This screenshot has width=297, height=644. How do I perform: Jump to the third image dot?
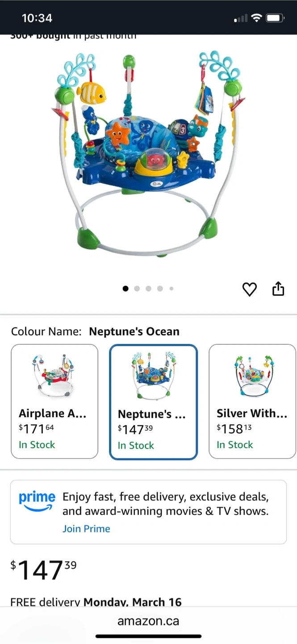pos(149,289)
